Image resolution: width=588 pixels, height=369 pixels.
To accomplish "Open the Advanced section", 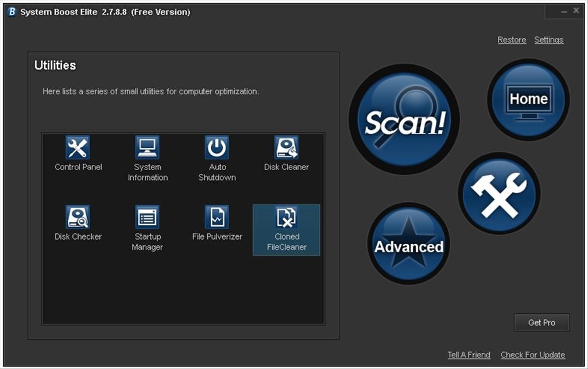I will coord(409,243).
